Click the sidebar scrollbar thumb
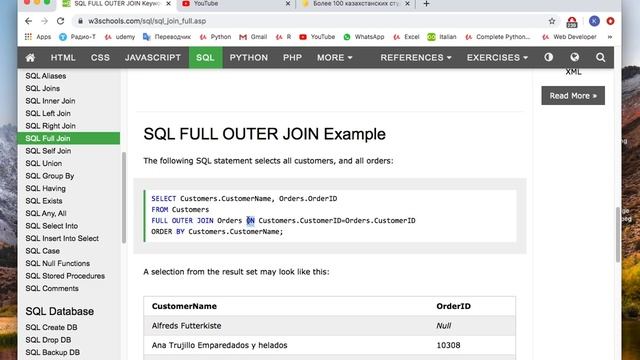The height and width of the screenshot is (360, 640). [124, 198]
